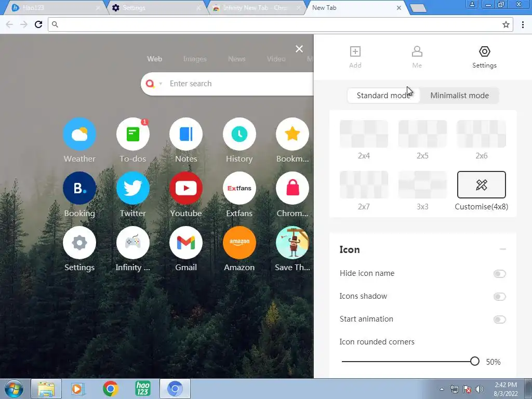Bookmark this page with star icon
532x399 pixels.
click(506, 24)
